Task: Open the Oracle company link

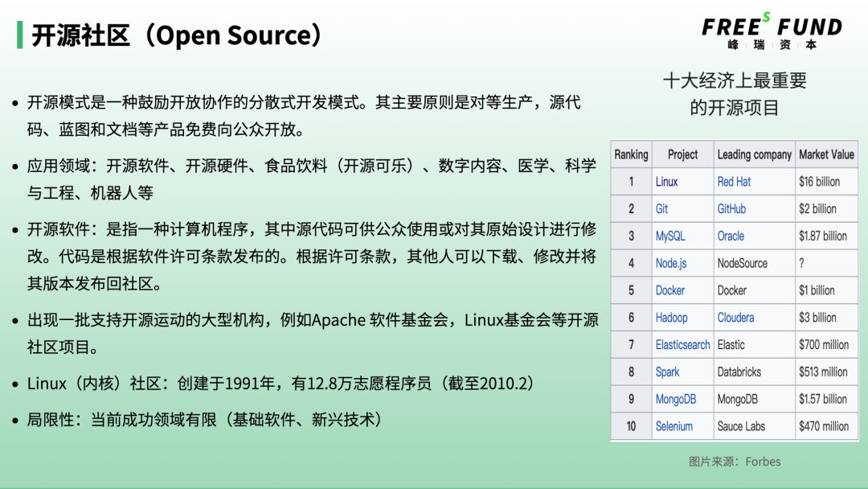Action: coord(731,236)
